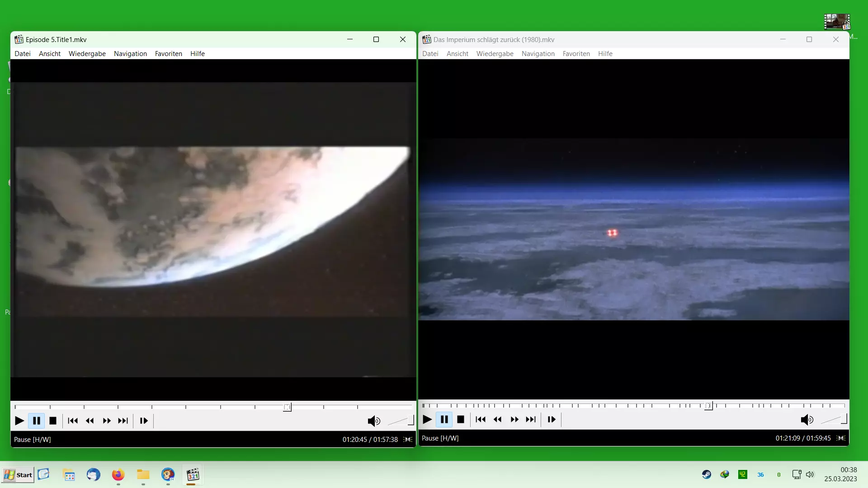Open the Start menu

[x=18, y=475]
